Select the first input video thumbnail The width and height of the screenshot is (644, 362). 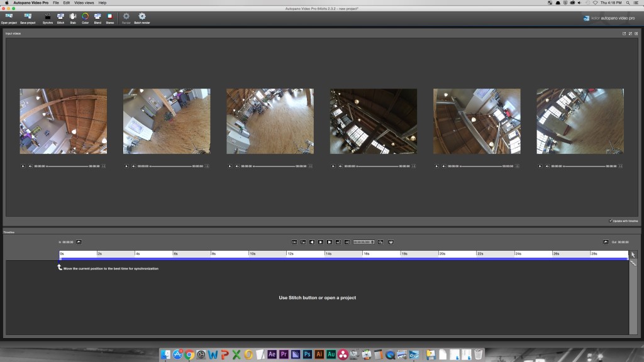[x=64, y=121]
